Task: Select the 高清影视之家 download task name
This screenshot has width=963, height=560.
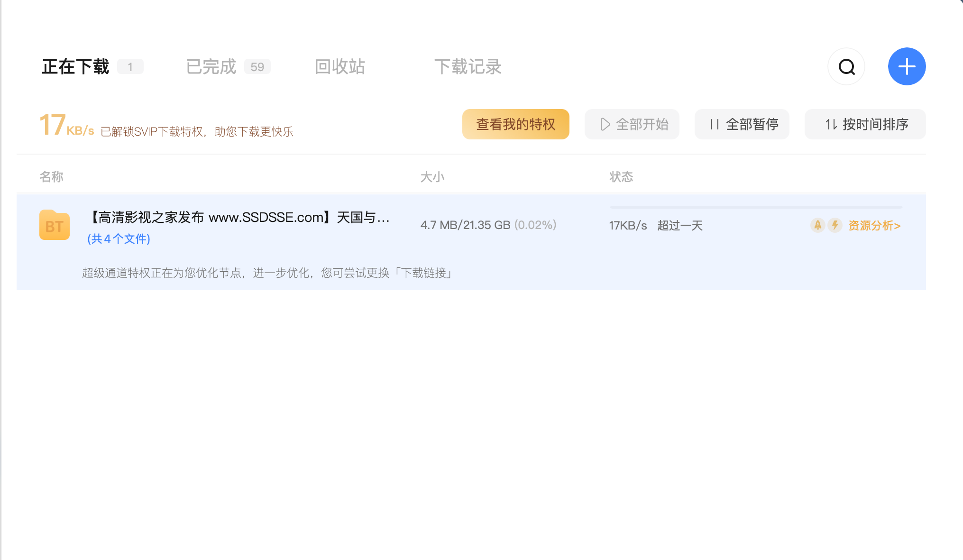Action: pyautogui.click(x=239, y=218)
